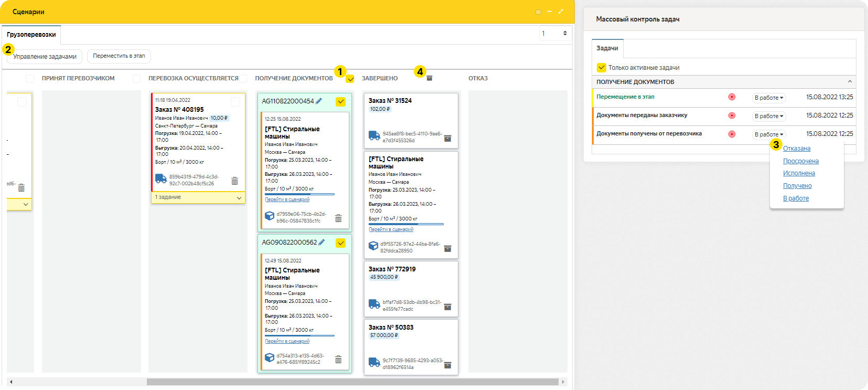Click trash icon on Заказ № 408195 card
The width and height of the screenshot is (868, 390).
(x=234, y=181)
